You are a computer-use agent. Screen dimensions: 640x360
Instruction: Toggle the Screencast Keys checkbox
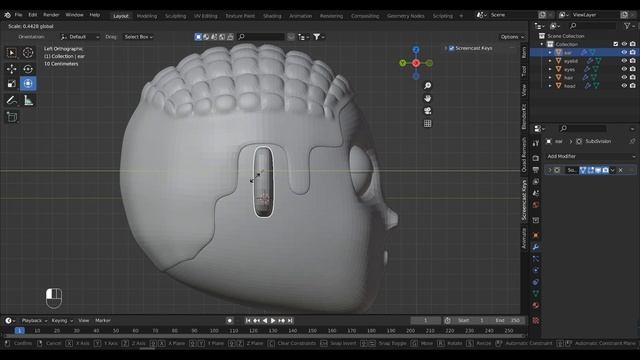[451, 48]
